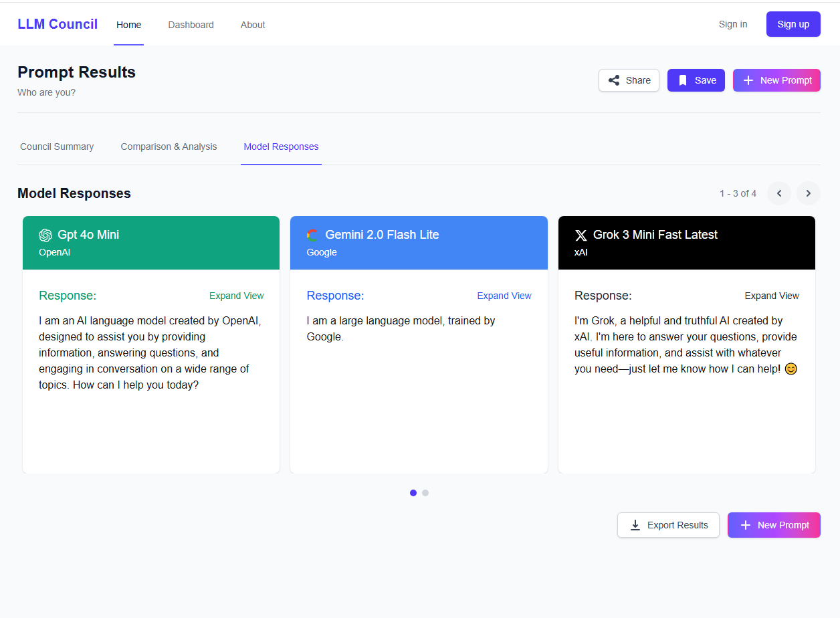Click the Gpt 4o Mini response text

tap(150, 353)
